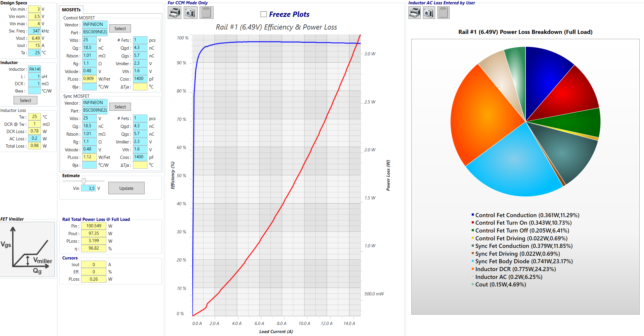Edit inductor DCR value field
The width and height of the screenshot is (644, 336).
click(x=34, y=84)
